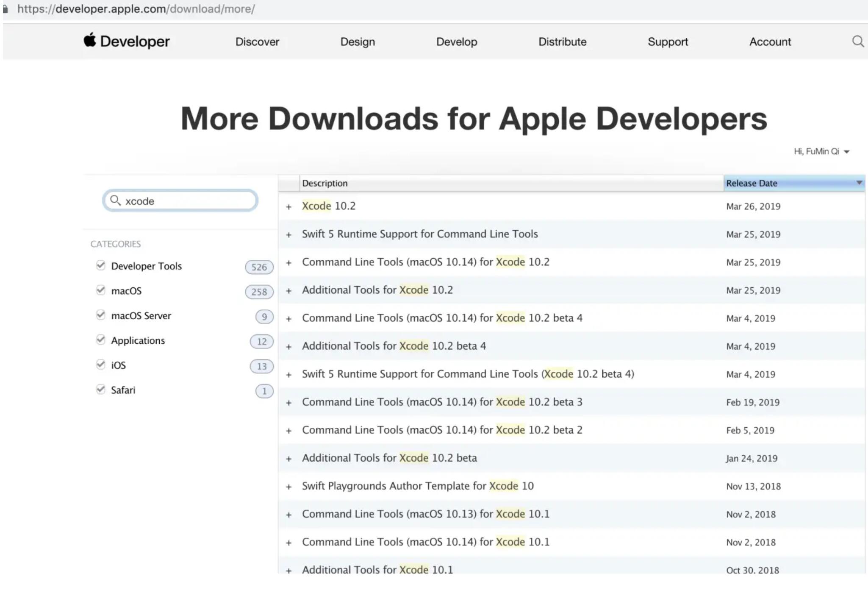Screen dimensions: 868x596
Task: Click the Jan 24, 2019 release date
Action: click(x=752, y=458)
